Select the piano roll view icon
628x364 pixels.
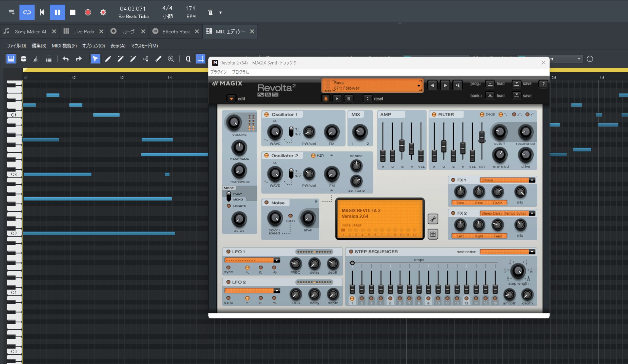(11, 59)
